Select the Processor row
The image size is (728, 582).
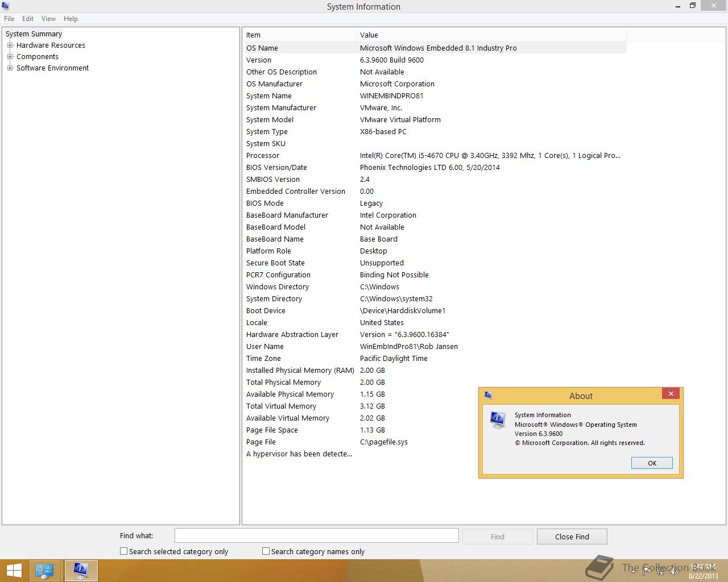435,156
